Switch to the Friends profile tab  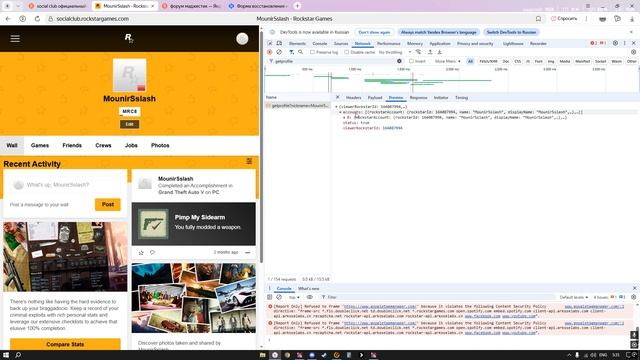pyautogui.click(x=72, y=145)
